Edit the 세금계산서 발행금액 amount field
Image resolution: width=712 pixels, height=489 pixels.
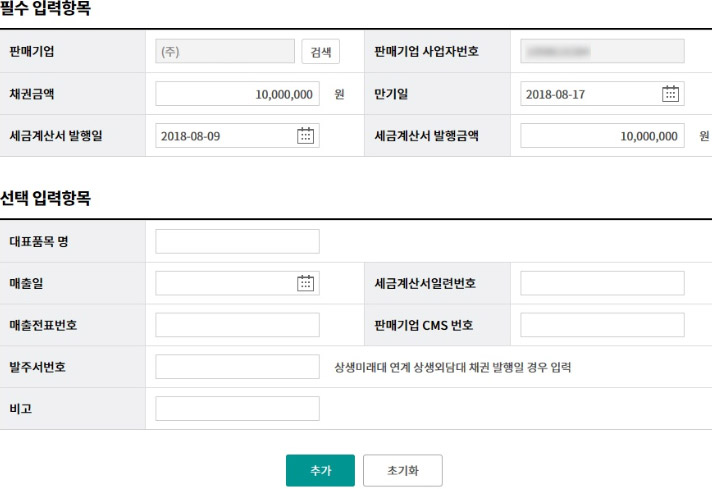click(602, 136)
